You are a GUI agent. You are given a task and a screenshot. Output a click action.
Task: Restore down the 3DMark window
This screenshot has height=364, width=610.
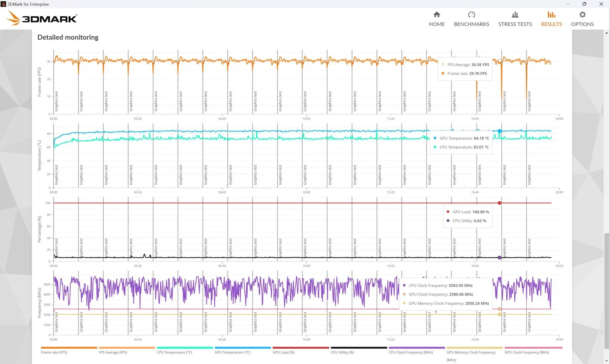(x=584, y=4)
